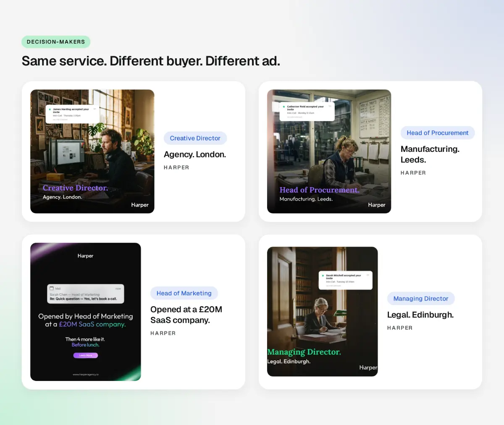
Task: Click 'Agency. London.' caption on the ad image
Action: click(63, 197)
